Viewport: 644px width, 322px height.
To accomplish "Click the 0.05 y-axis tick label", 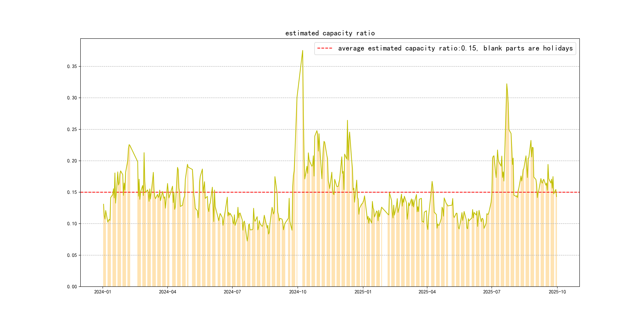I will click(x=72, y=255).
